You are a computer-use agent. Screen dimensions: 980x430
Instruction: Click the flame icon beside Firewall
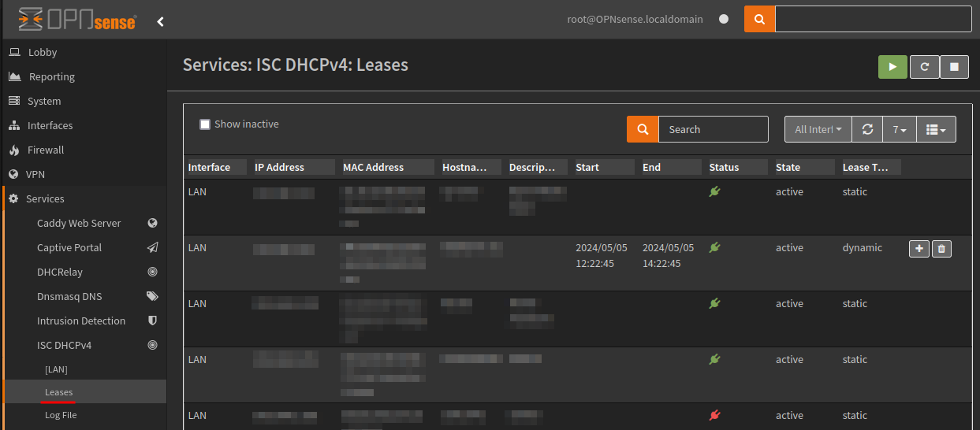pos(13,150)
